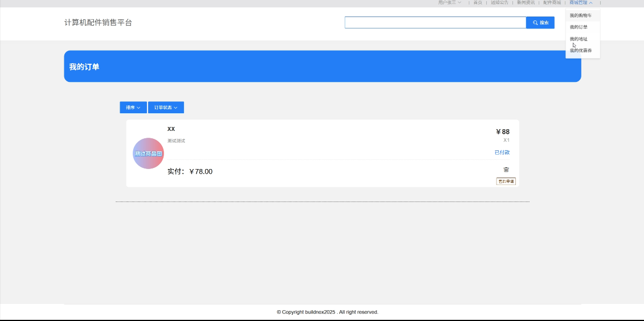Image resolution: width=644 pixels, height=321 pixels.
Task: Click the order title XX
Action: point(171,129)
